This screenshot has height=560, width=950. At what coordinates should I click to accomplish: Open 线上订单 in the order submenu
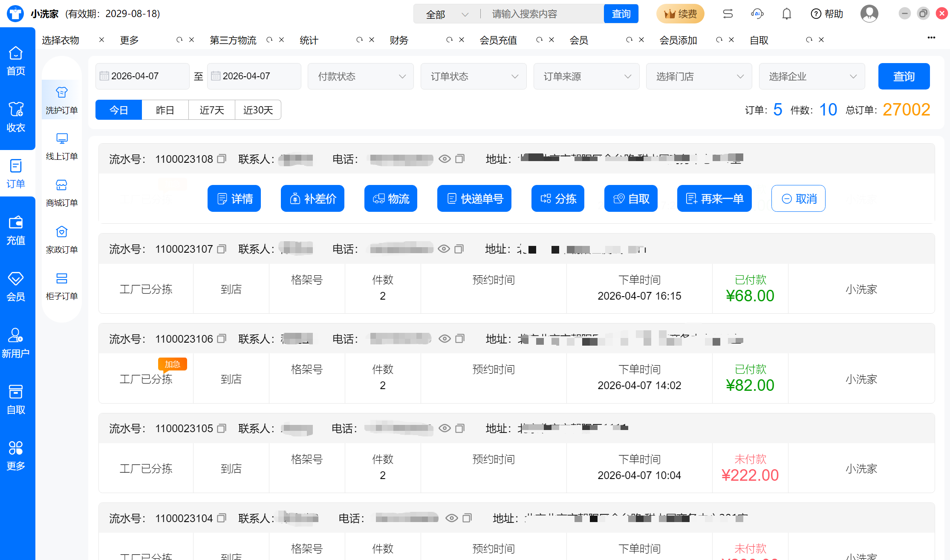tap(62, 147)
